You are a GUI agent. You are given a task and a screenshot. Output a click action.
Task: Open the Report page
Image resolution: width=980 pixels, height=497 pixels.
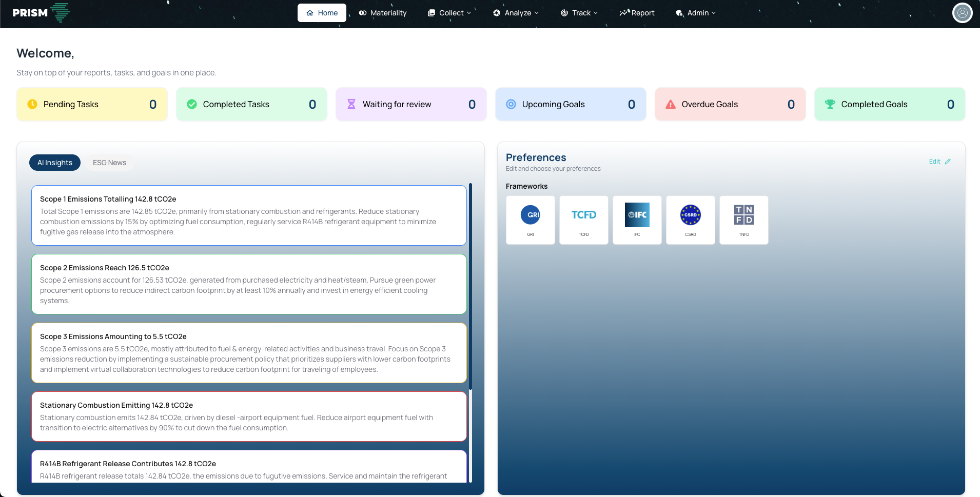637,13
